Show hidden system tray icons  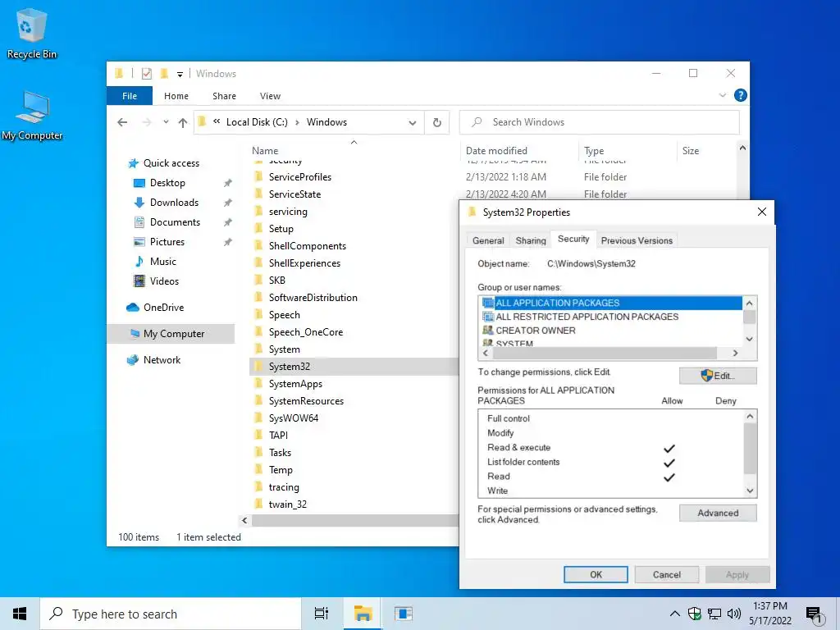coord(675,614)
